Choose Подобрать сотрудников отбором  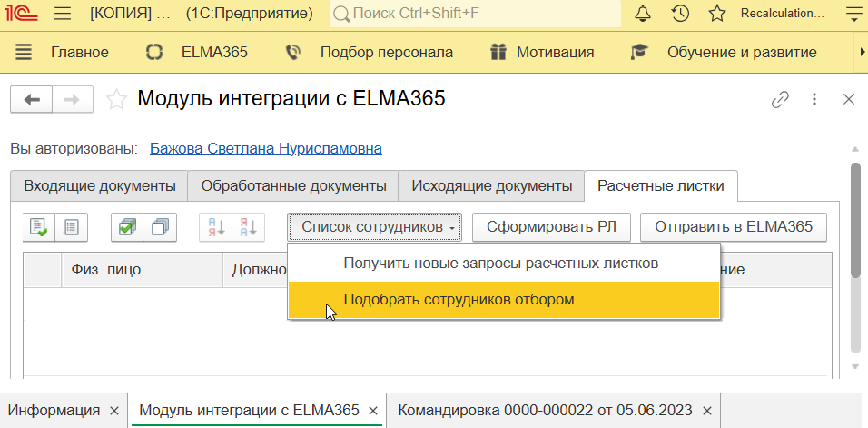click(504, 300)
